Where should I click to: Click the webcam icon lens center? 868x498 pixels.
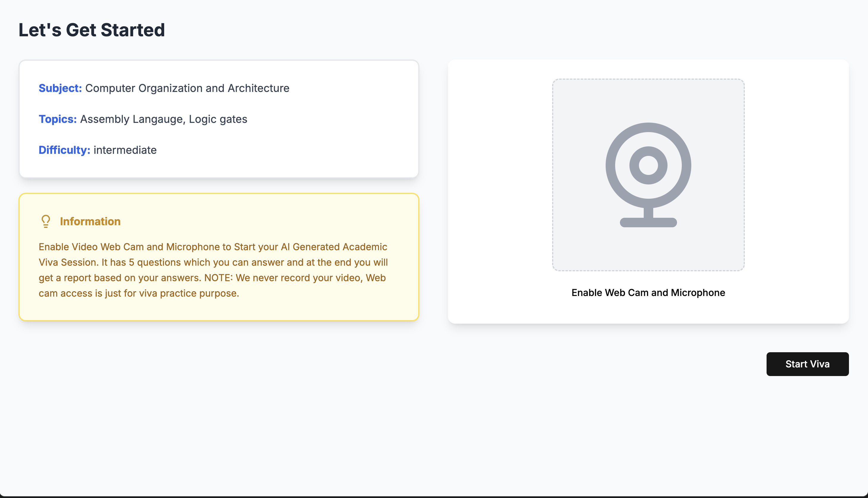tap(648, 165)
